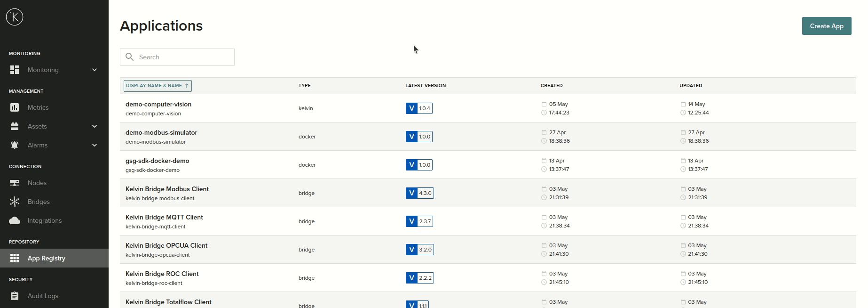Click the Latest Version column header
The width and height of the screenshot is (868, 308).
click(426, 86)
